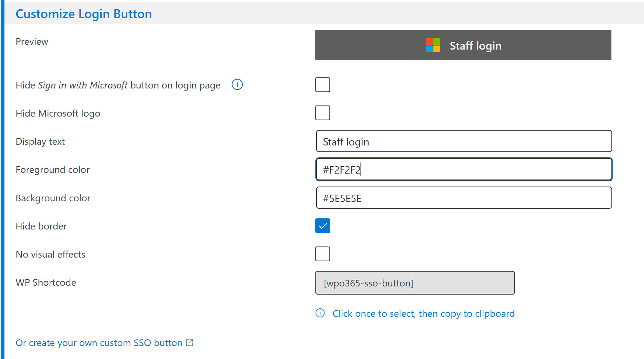
Task: Uncheck the Hide border checkbox
Action: pyautogui.click(x=323, y=226)
